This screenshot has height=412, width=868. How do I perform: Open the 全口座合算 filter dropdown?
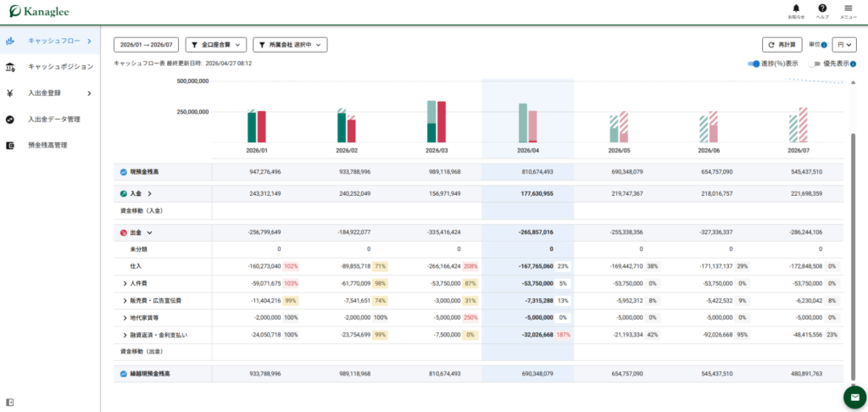click(216, 45)
